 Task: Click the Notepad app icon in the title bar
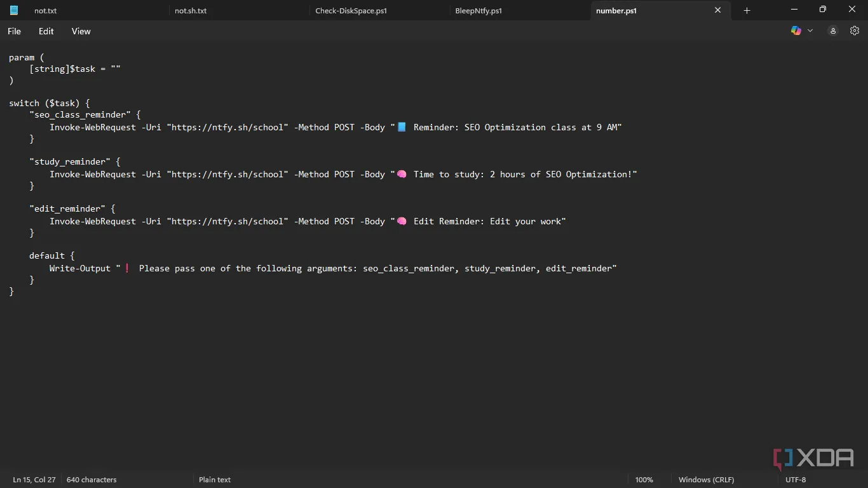pos(14,10)
